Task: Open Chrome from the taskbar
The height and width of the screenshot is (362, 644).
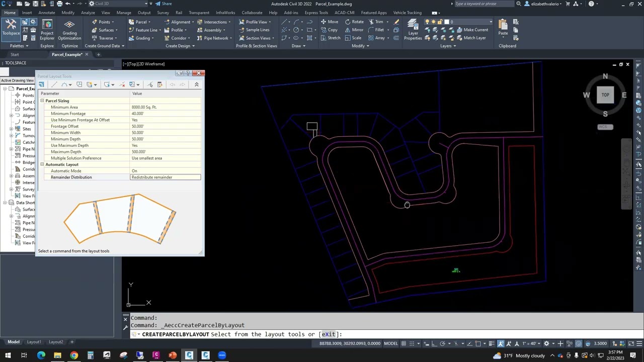Action: pyautogui.click(x=74, y=355)
